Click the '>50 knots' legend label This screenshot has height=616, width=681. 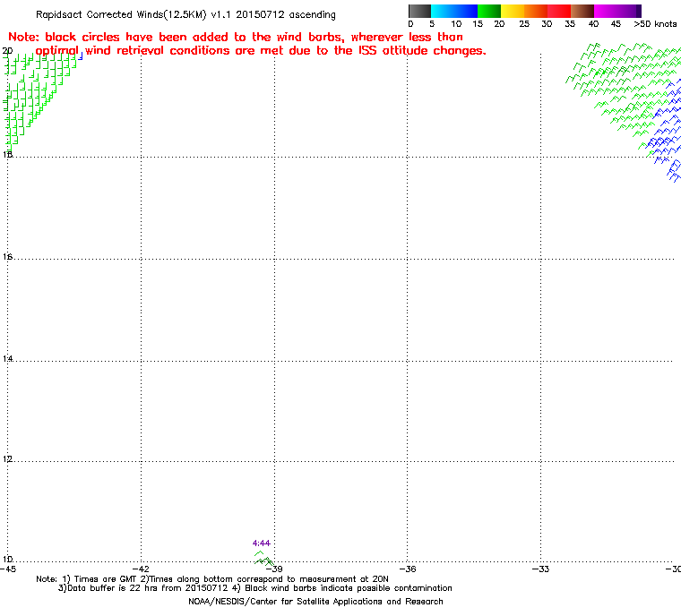point(655,24)
